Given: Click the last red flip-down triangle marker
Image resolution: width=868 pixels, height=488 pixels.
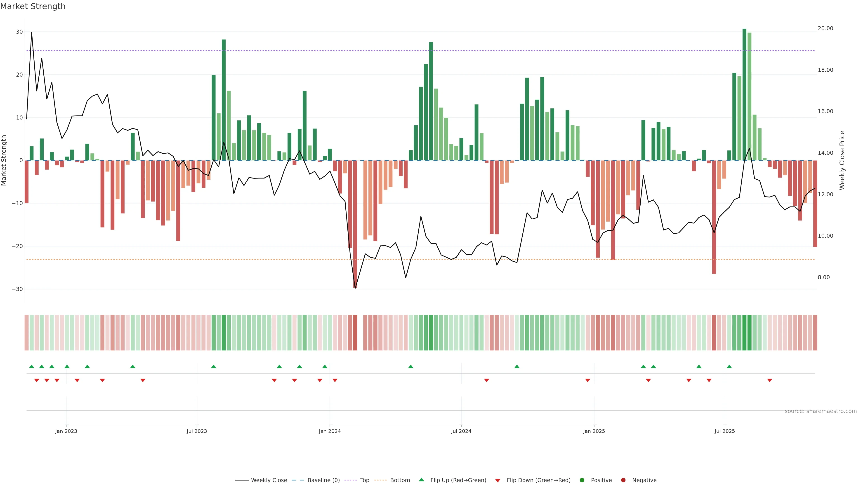Looking at the screenshot, I should 770,380.
